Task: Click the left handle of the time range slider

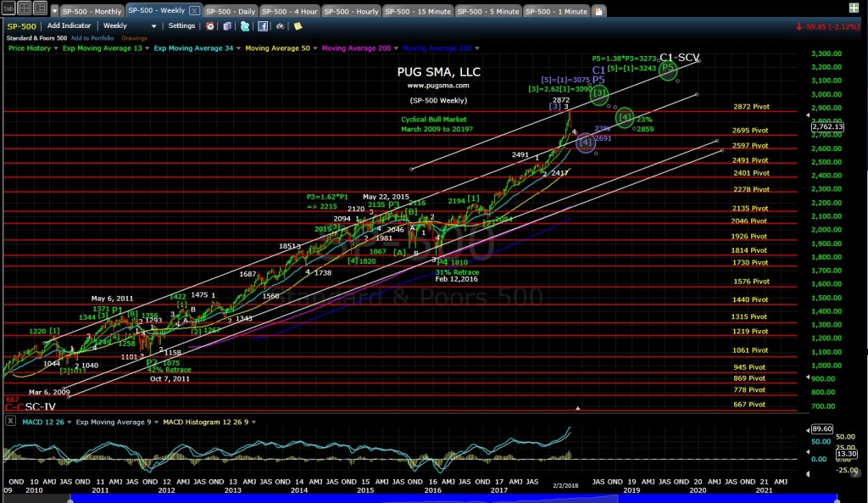Action: (70, 500)
